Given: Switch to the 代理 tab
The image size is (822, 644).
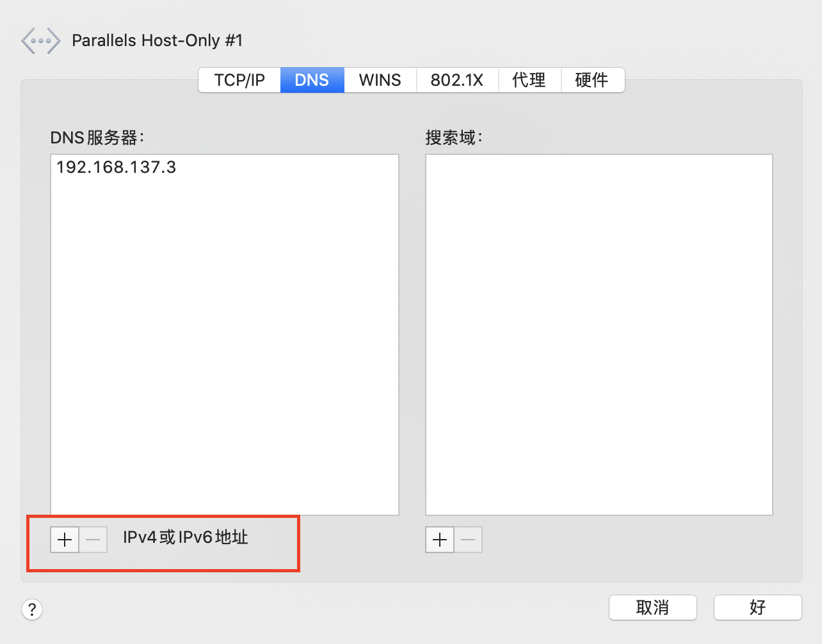Looking at the screenshot, I should pyautogui.click(x=529, y=80).
